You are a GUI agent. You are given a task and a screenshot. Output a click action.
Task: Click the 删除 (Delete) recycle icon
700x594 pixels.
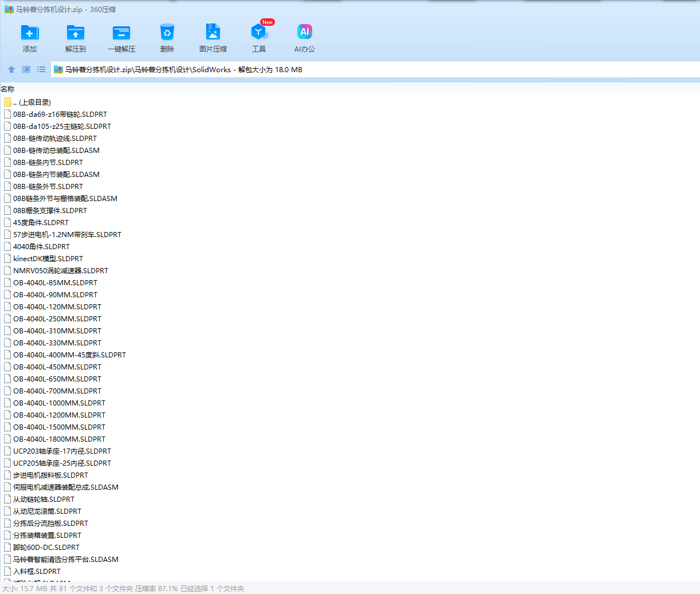[167, 33]
